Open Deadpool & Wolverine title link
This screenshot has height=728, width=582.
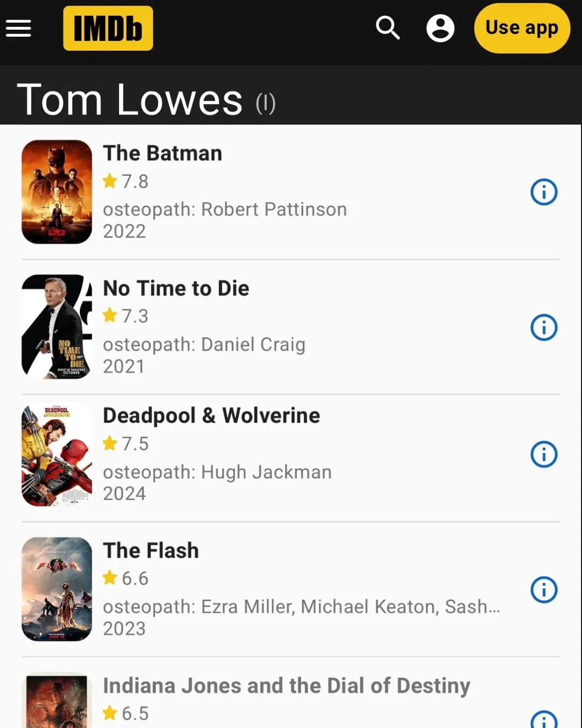click(211, 416)
